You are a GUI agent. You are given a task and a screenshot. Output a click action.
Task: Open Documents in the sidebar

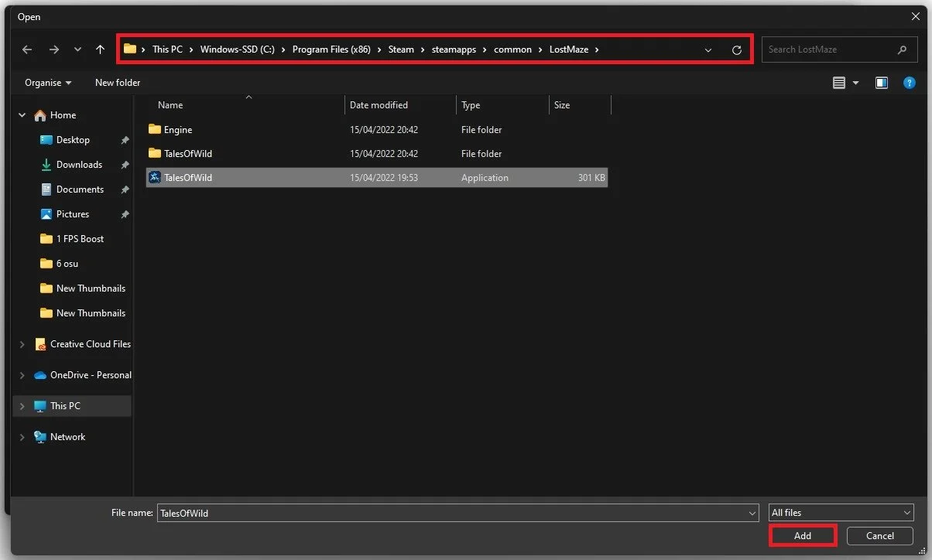tap(80, 190)
